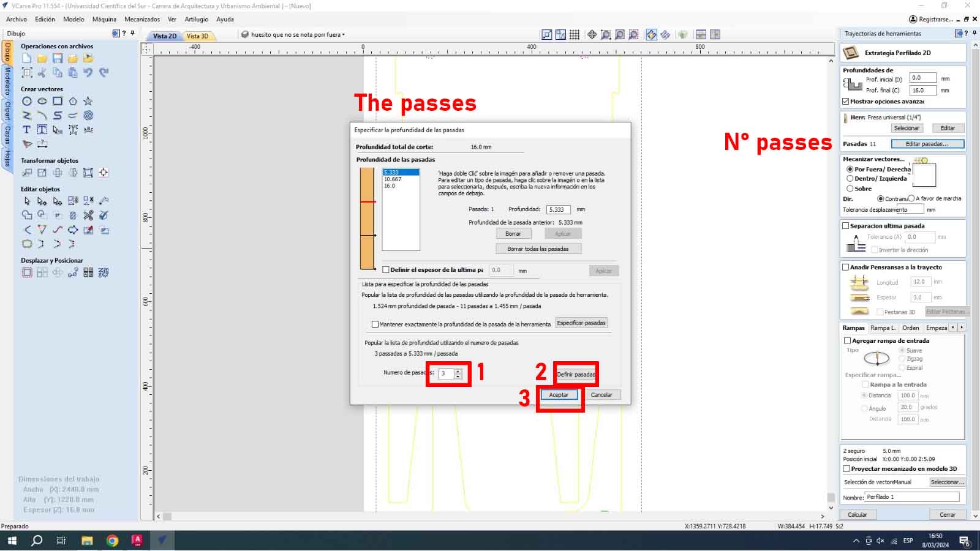Screen dimensions: 980x551
Task: Click the Nombre field 'Perfilado 1'
Action: coord(912,497)
